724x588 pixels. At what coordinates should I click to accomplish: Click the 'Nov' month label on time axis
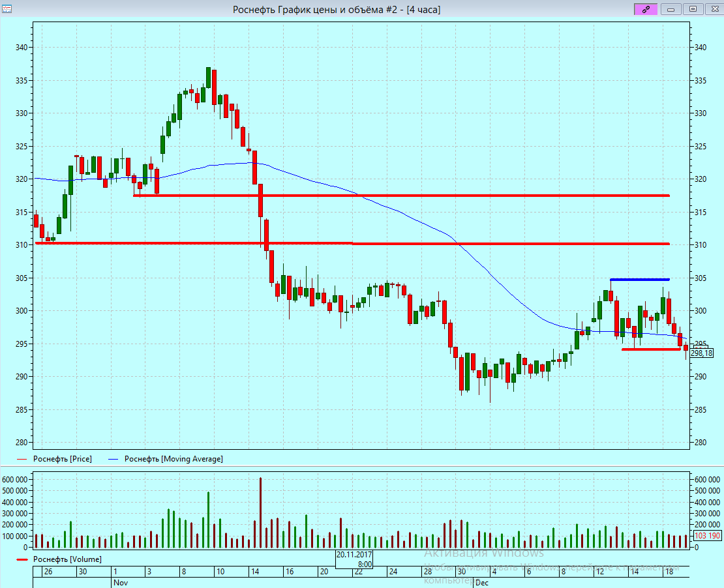pos(121,583)
